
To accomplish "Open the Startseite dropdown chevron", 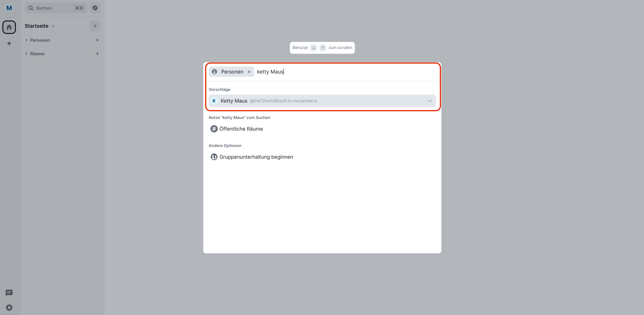I will tap(53, 26).
